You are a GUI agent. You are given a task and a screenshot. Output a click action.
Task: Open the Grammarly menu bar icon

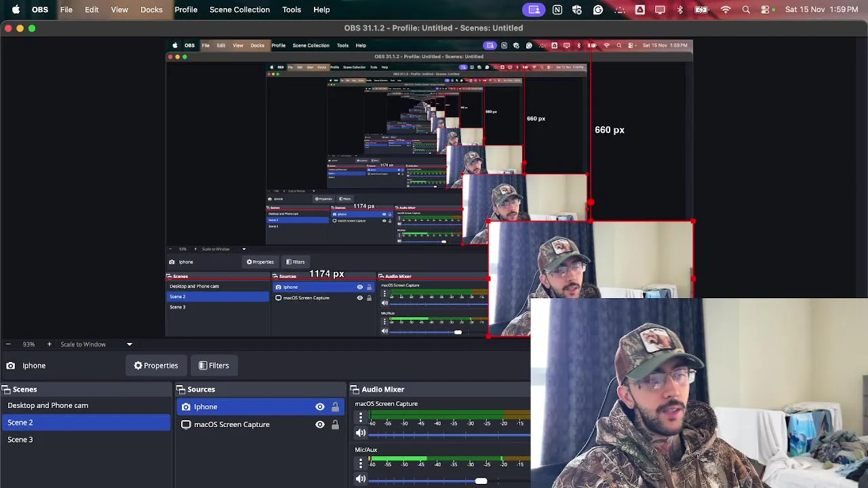598,9
